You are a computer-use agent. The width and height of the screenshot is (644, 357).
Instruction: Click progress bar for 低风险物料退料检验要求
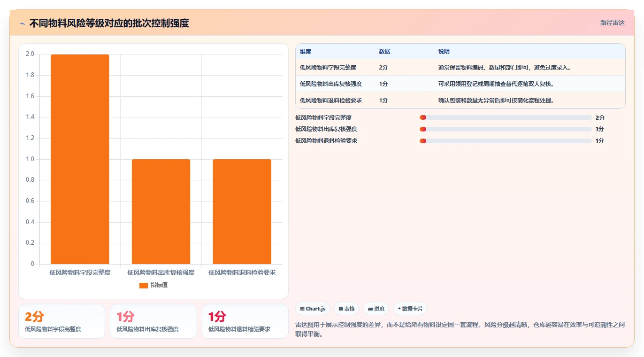(x=506, y=141)
